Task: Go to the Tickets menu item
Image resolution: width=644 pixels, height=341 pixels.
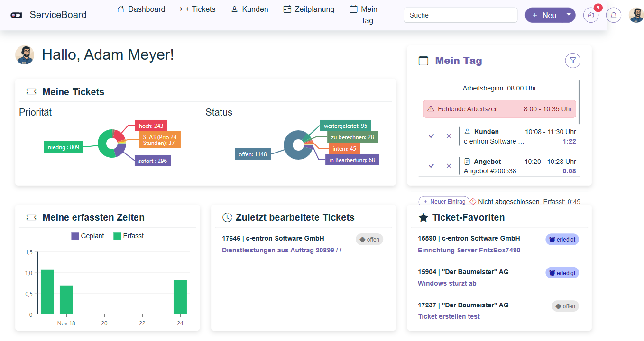Action: click(x=198, y=9)
